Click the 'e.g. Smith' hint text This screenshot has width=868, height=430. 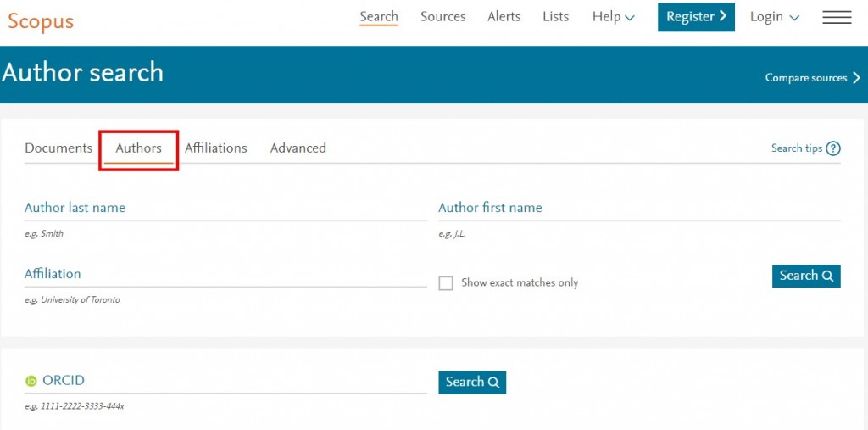tap(44, 234)
